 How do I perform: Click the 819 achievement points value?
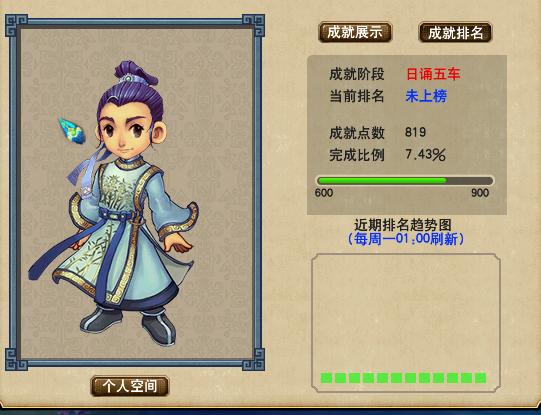point(415,132)
